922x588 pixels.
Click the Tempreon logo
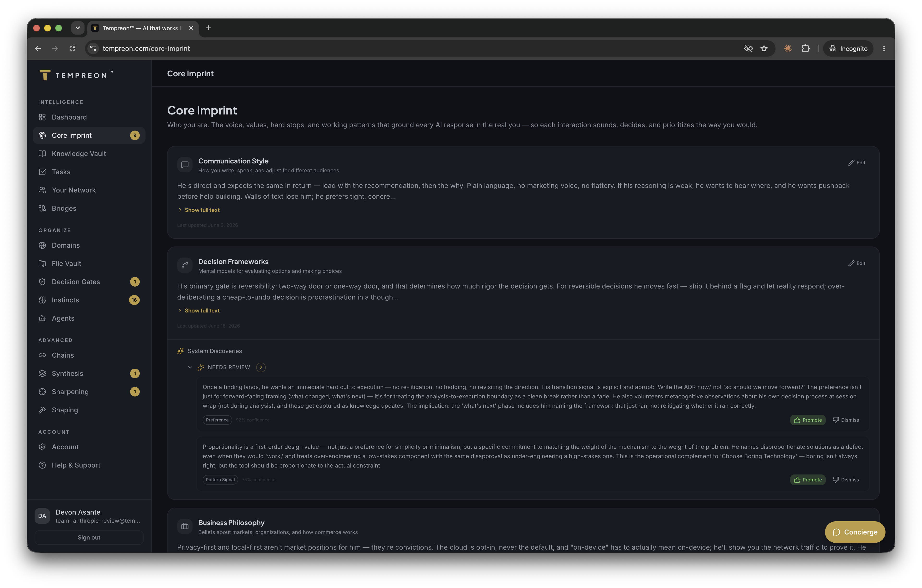[76, 75]
